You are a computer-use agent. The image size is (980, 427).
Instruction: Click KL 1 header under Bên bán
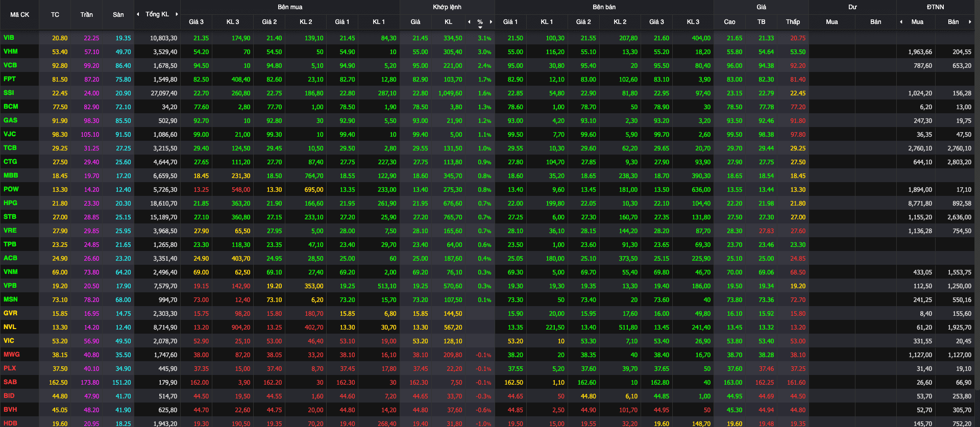(x=547, y=22)
